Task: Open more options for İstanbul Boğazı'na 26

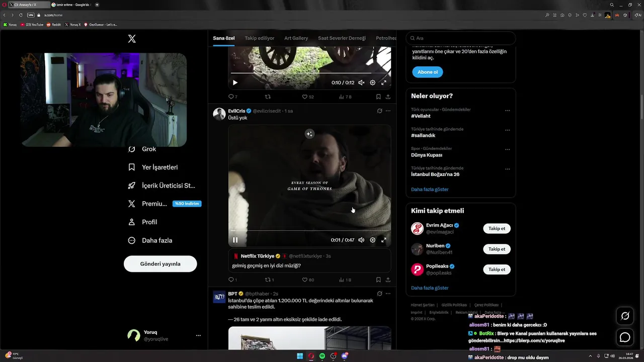Action: tap(507, 169)
